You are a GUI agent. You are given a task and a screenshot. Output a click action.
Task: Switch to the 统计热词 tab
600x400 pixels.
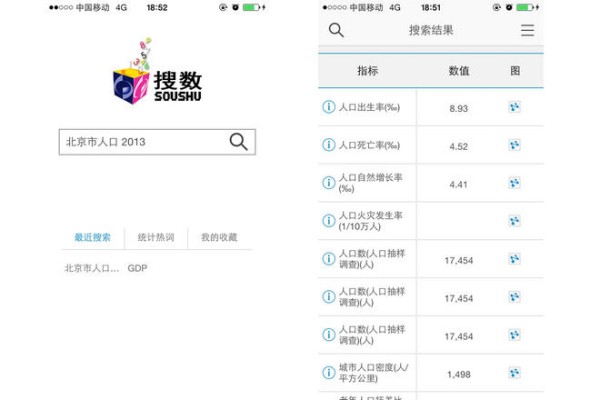coord(156,237)
